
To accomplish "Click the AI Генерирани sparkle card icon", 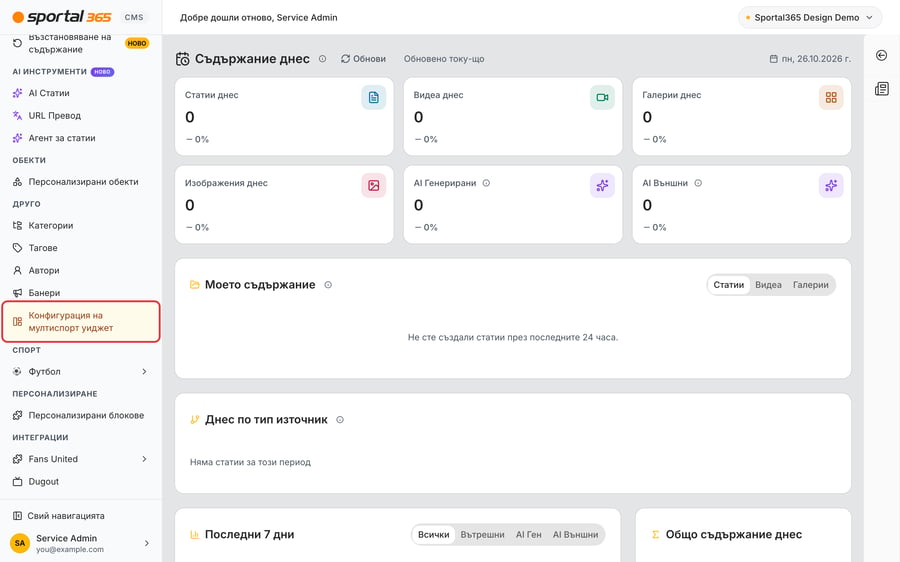I will (602, 185).
